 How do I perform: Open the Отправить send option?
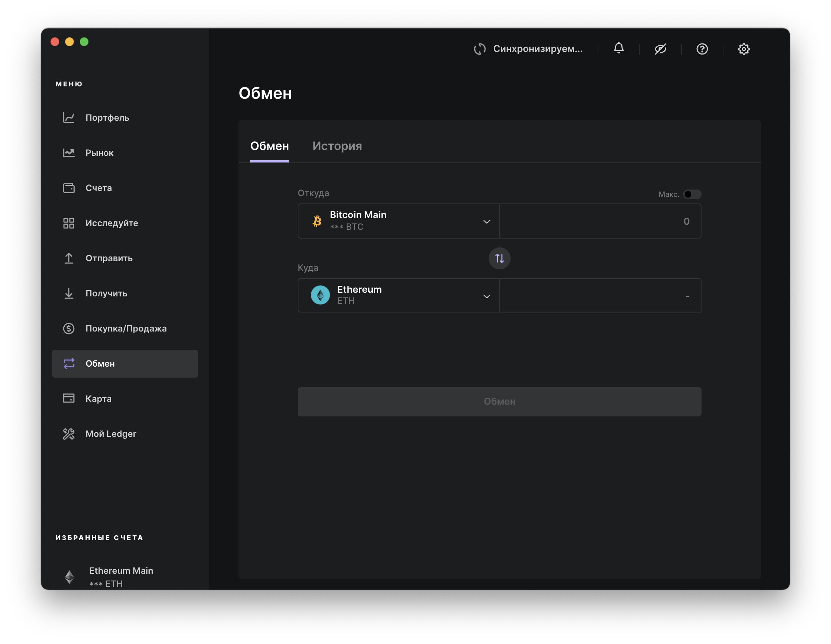tap(109, 258)
